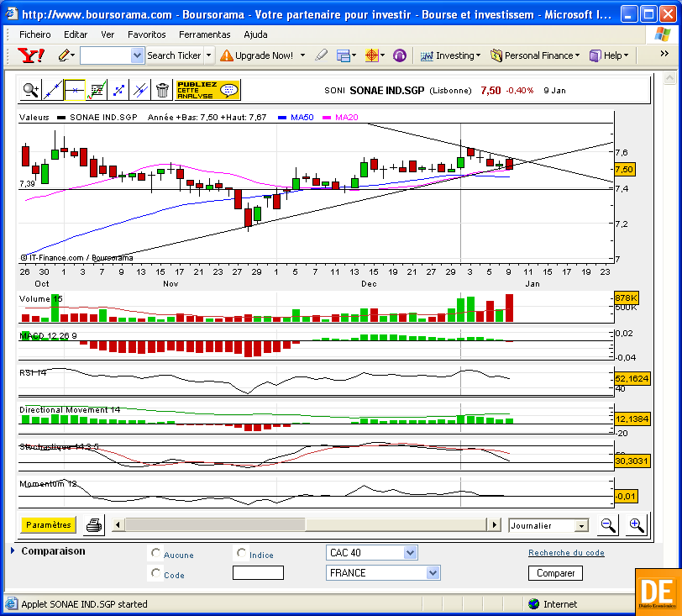The image size is (682, 616).
Task: Open the Personal Finance toolbar menu
Action: click(535, 55)
